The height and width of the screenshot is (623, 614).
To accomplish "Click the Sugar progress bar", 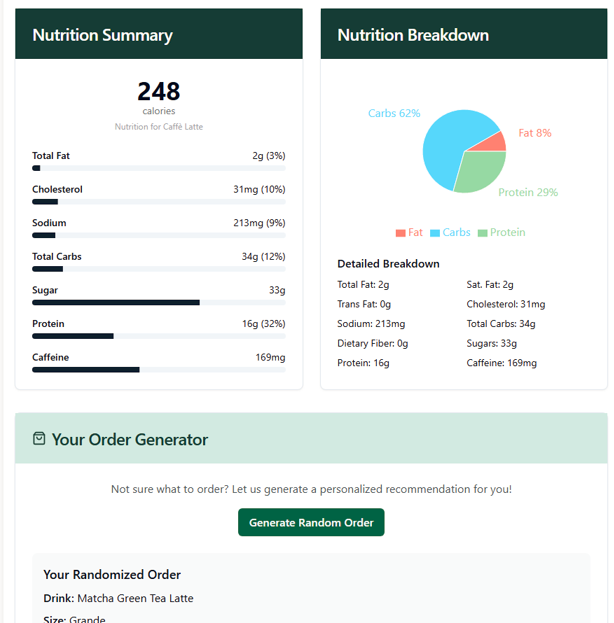I will click(x=159, y=303).
